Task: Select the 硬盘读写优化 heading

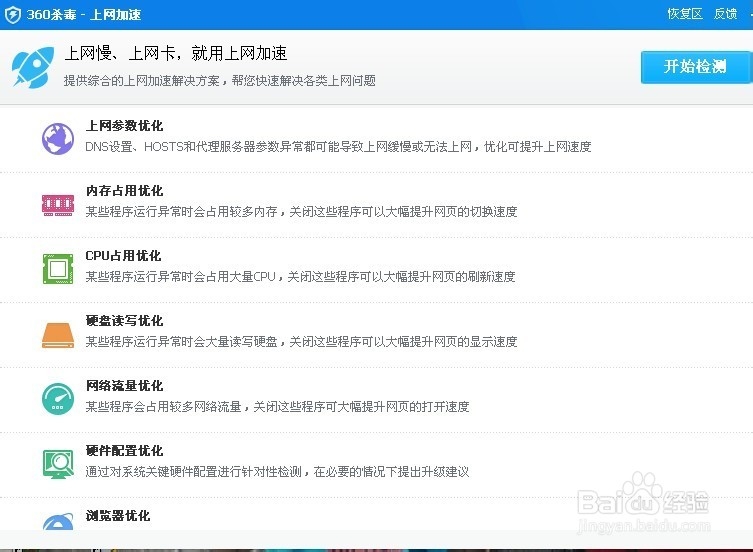Action: (x=124, y=320)
